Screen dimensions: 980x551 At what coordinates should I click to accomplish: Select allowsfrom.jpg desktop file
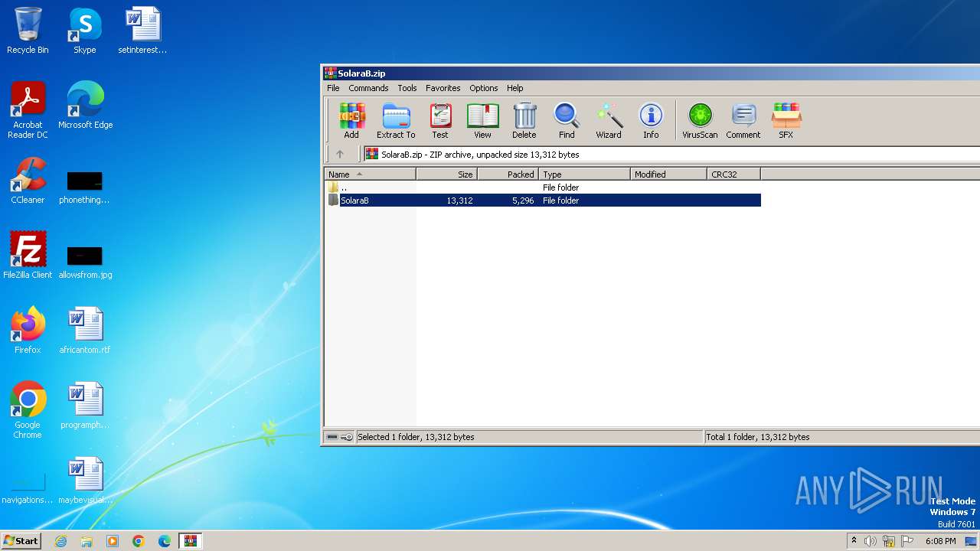click(85, 263)
